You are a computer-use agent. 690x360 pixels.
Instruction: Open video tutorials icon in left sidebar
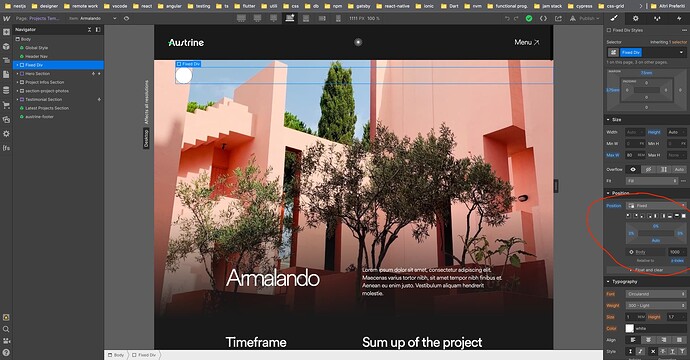pos(6,341)
